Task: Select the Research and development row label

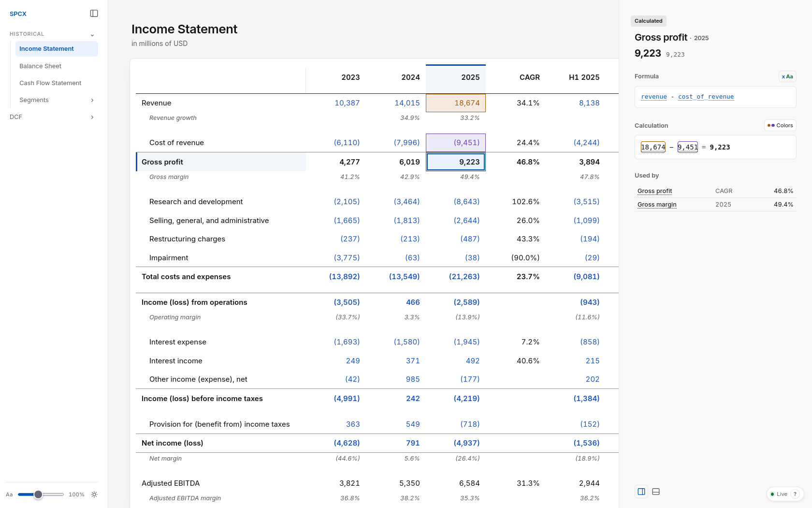Action: click(x=196, y=202)
